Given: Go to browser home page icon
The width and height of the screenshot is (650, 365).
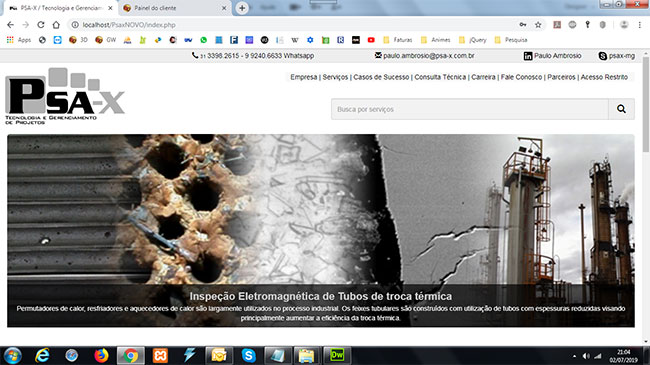Looking at the screenshot, I should tap(56, 25).
